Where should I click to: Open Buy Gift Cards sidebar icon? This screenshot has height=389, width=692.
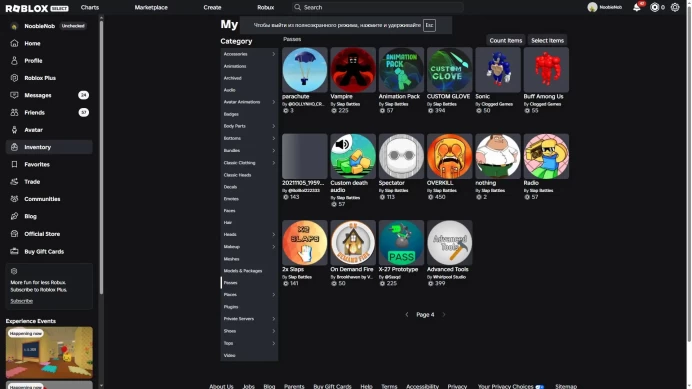coord(14,251)
